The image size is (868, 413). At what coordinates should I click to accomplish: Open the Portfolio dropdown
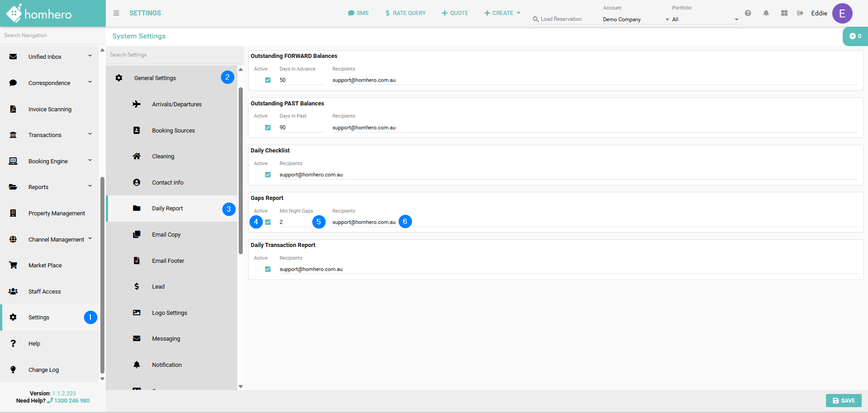[x=704, y=19]
